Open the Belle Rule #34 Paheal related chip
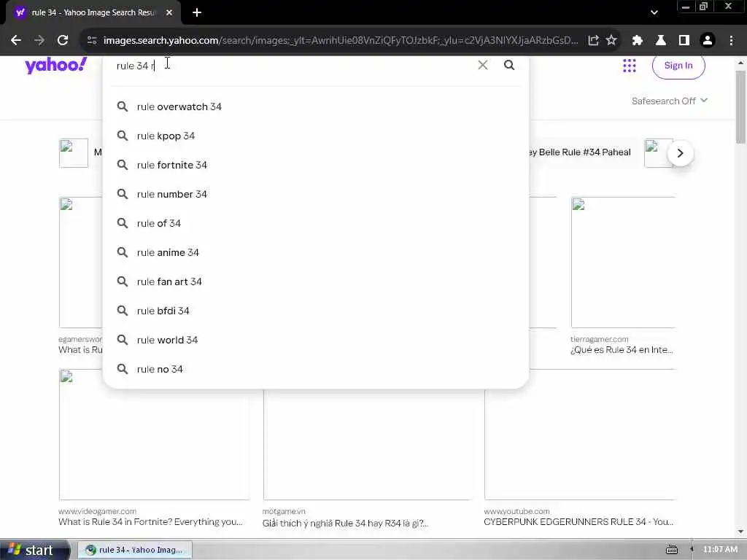 click(x=580, y=152)
